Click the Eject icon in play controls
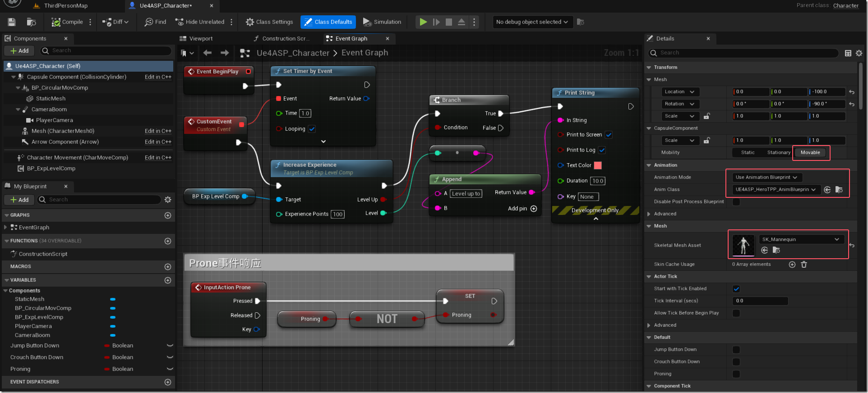 click(462, 22)
